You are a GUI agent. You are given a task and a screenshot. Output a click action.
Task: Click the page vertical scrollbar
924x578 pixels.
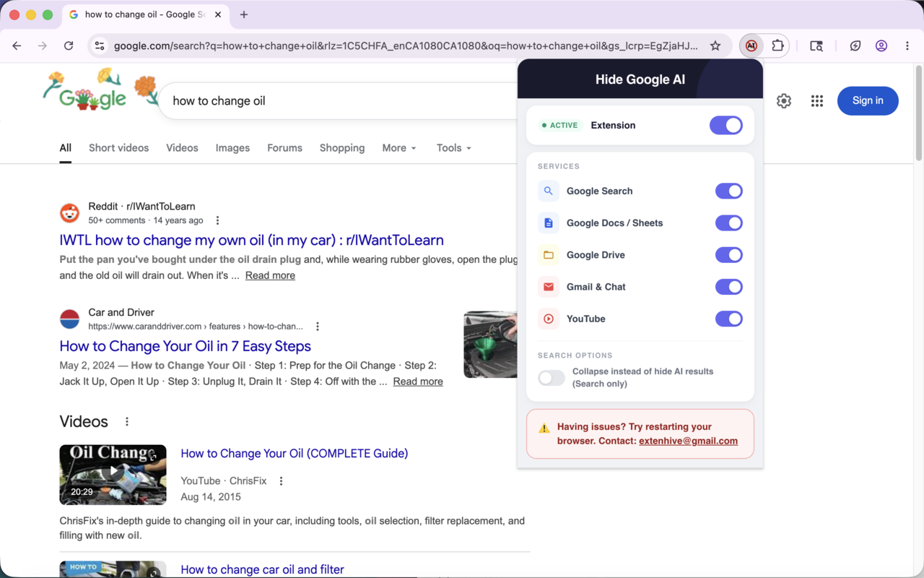919,113
